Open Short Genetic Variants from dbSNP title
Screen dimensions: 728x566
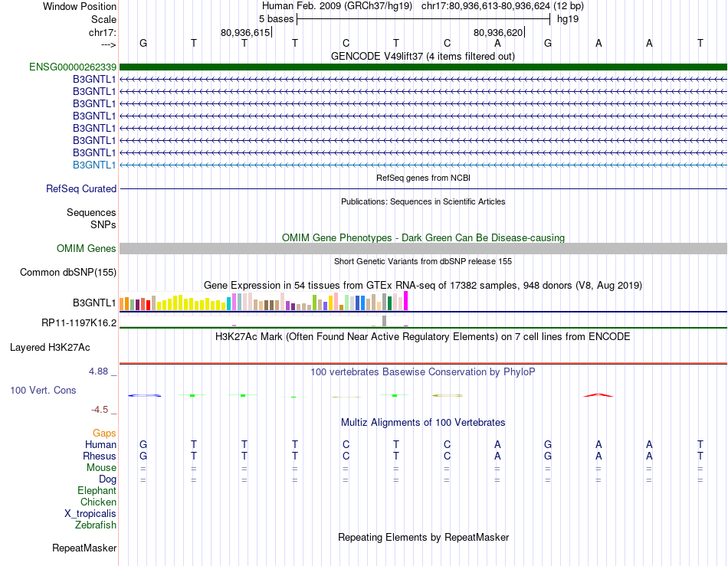point(423,261)
